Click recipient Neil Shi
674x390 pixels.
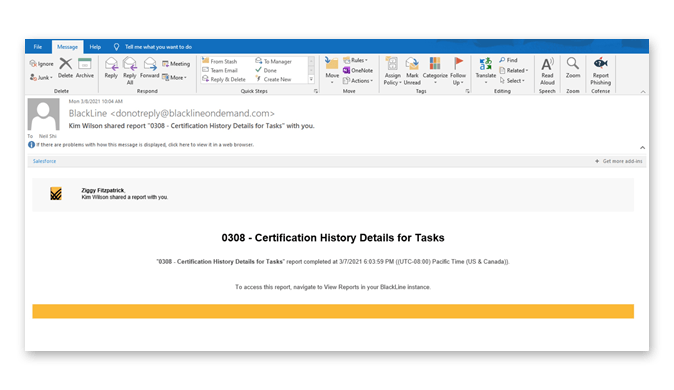(48, 136)
